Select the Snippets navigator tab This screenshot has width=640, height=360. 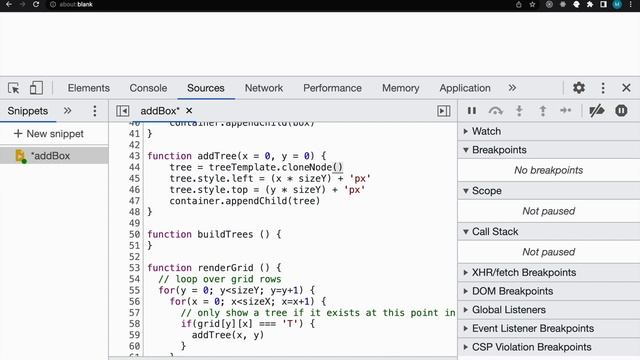pyautogui.click(x=28, y=111)
